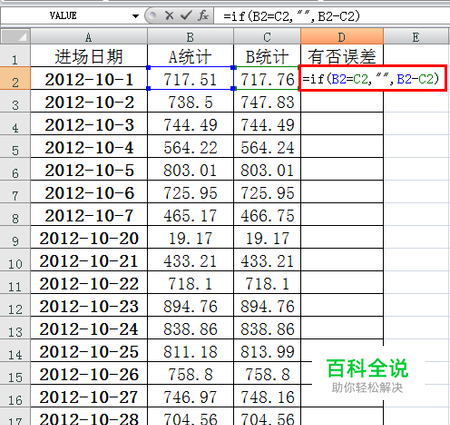Select the date cell 2012-10-22
Viewport: 450px width, 425px height.
click(89, 283)
